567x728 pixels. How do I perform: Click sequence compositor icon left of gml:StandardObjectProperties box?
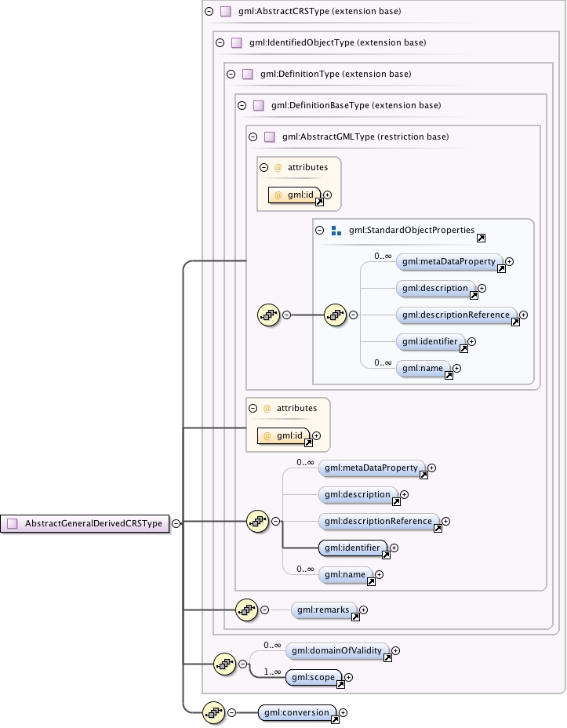[x=269, y=315]
